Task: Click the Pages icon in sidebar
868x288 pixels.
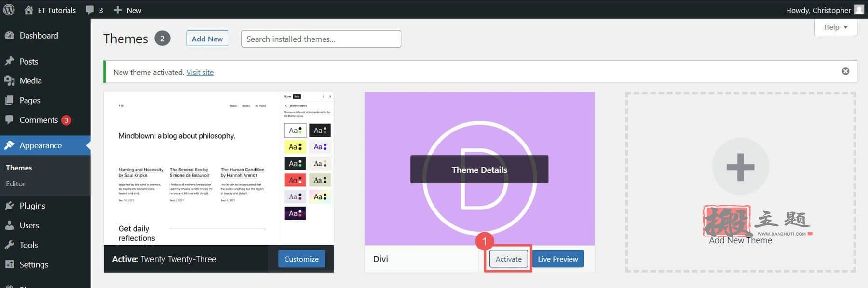Action: pos(9,100)
